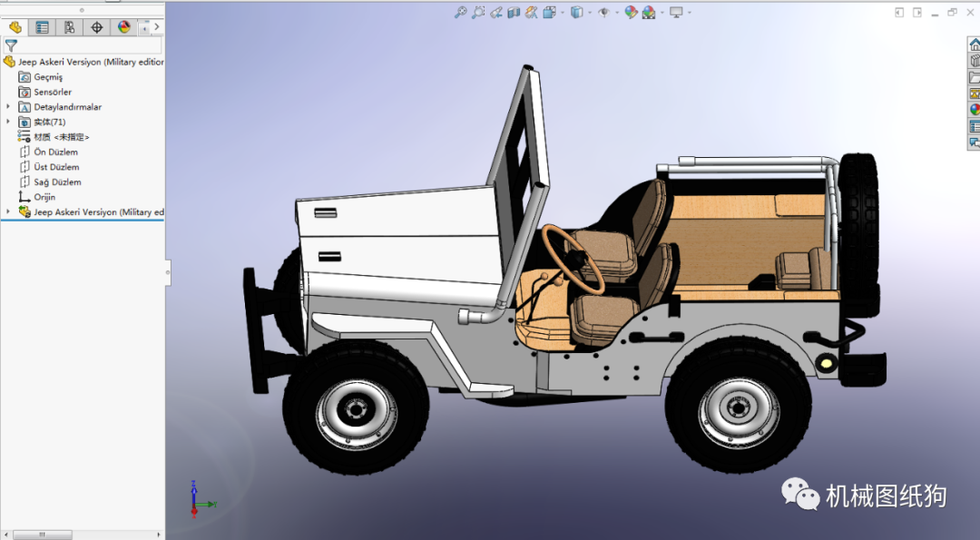The image size is (980, 540).
Task: Open the View Settings dropdown arrow
Action: click(x=690, y=13)
